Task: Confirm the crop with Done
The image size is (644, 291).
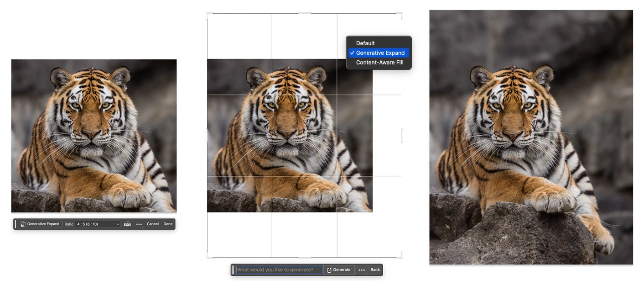Action: pyautogui.click(x=168, y=224)
